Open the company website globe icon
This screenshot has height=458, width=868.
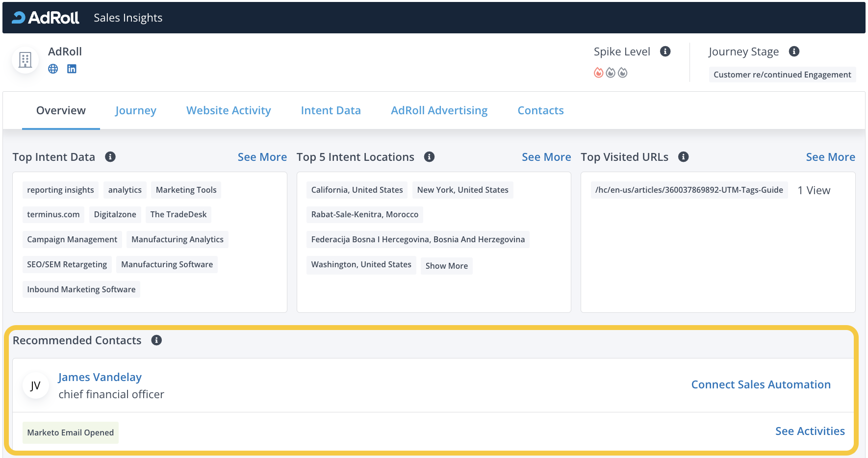[x=53, y=69]
